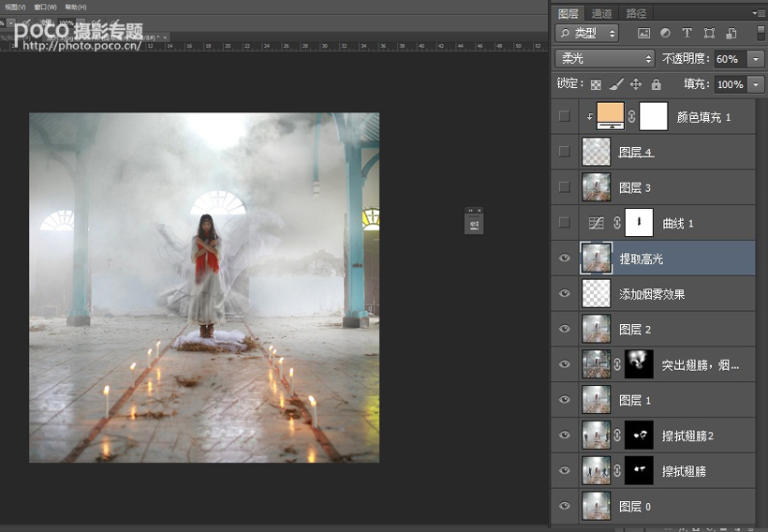Click link icon on 擦拭翅膀 layer

pos(617,470)
